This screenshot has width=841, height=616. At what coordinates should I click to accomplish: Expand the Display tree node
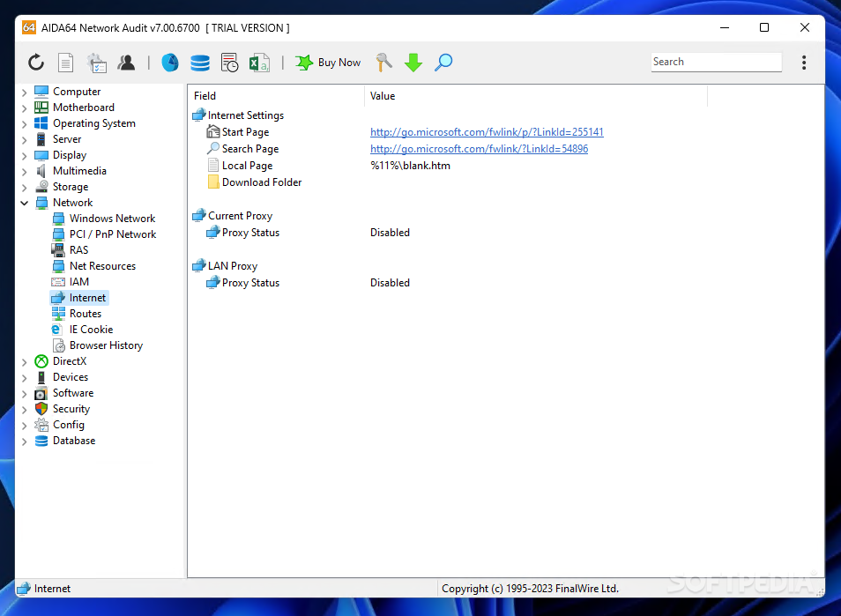(x=24, y=155)
